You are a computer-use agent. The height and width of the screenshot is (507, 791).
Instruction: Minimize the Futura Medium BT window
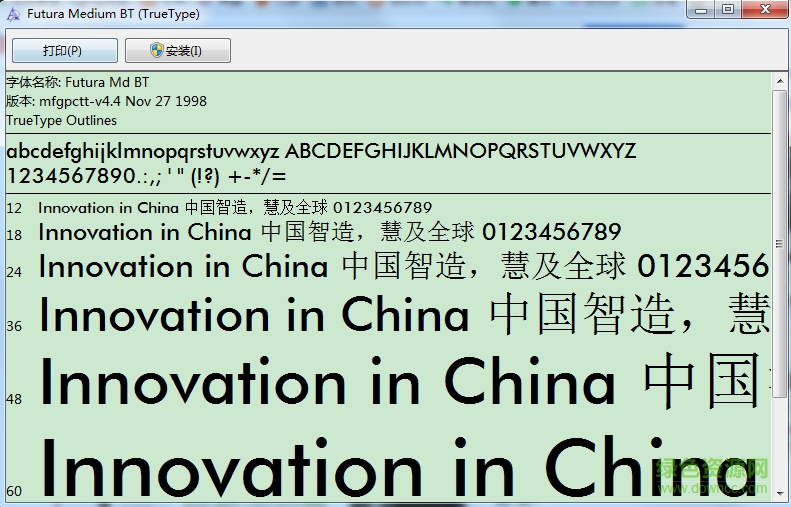click(701, 9)
